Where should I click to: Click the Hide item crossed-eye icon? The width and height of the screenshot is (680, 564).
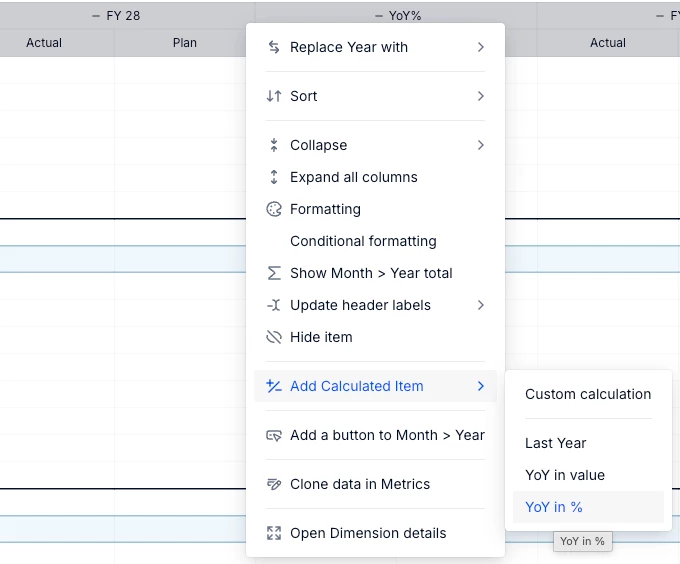tap(274, 337)
